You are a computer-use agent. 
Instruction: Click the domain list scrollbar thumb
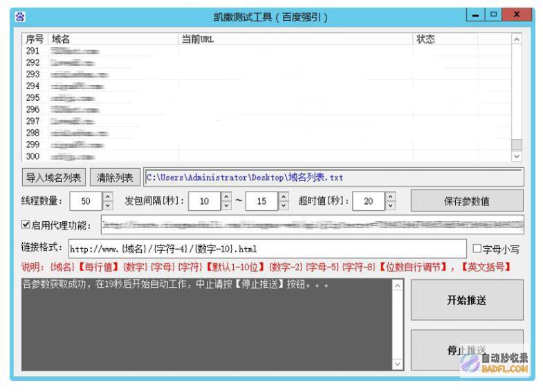(516, 145)
